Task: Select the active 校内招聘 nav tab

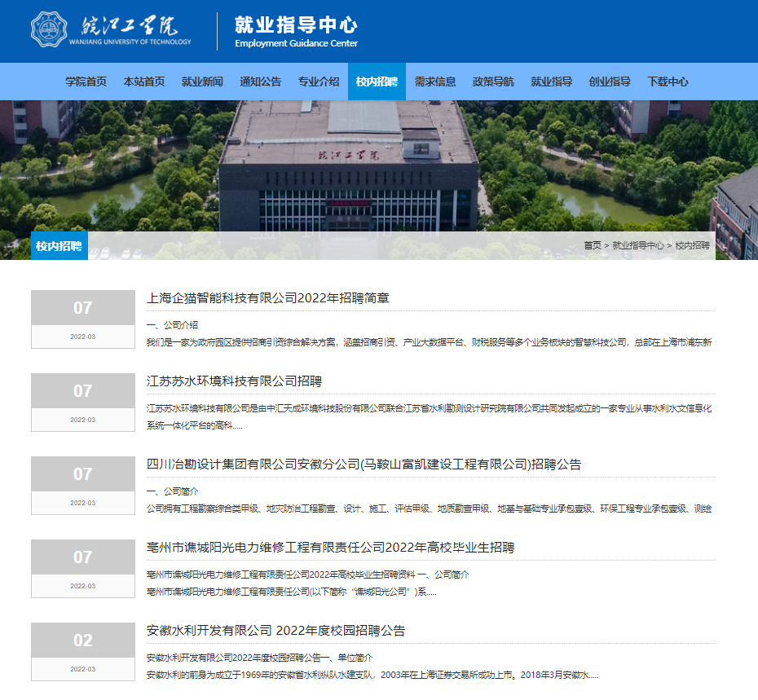Action: [377, 81]
